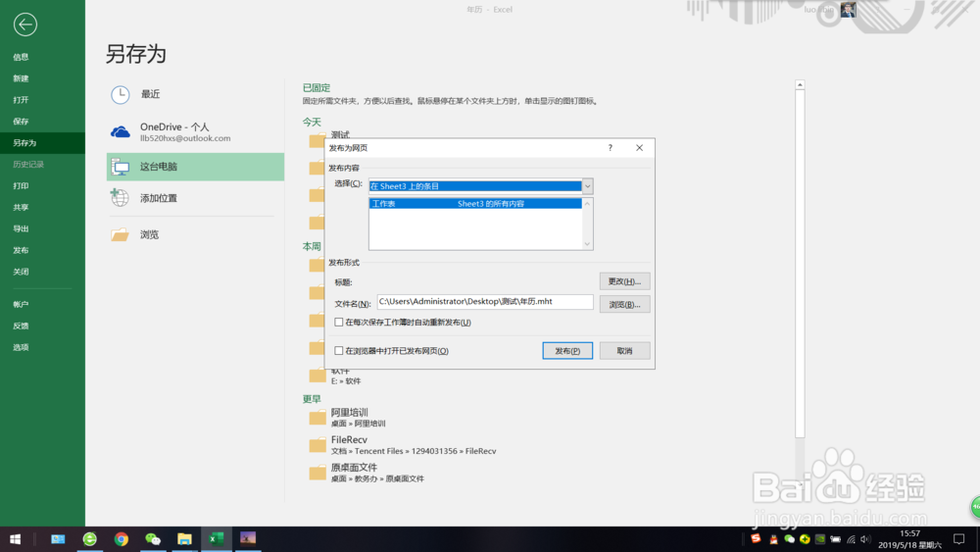Click the volume speaker tray icon

(x=865, y=539)
